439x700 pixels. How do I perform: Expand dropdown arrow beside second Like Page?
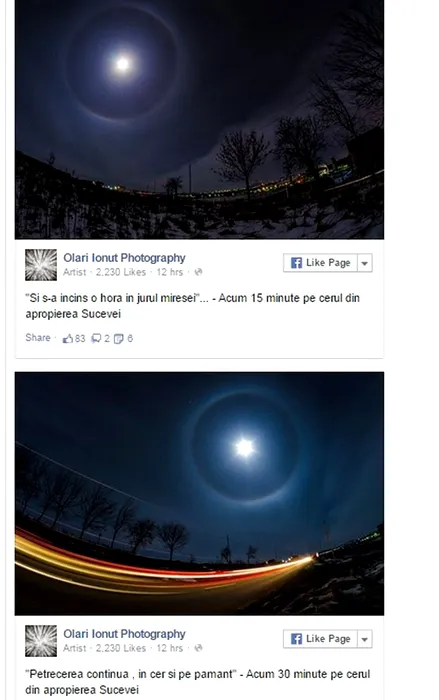point(364,639)
